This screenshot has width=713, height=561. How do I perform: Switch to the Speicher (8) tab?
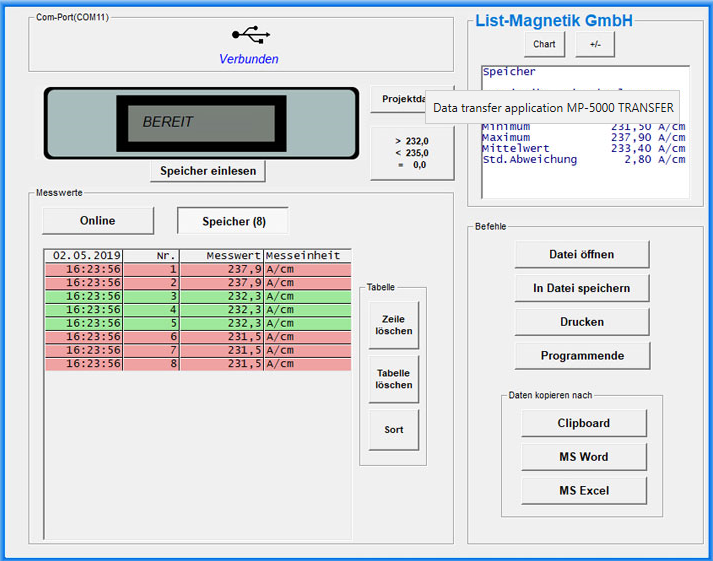click(233, 221)
